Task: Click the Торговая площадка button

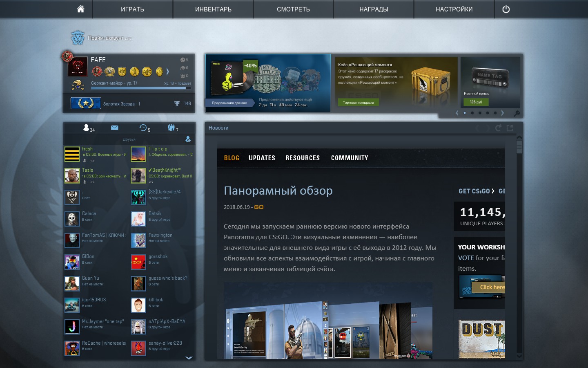Action: (358, 103)
